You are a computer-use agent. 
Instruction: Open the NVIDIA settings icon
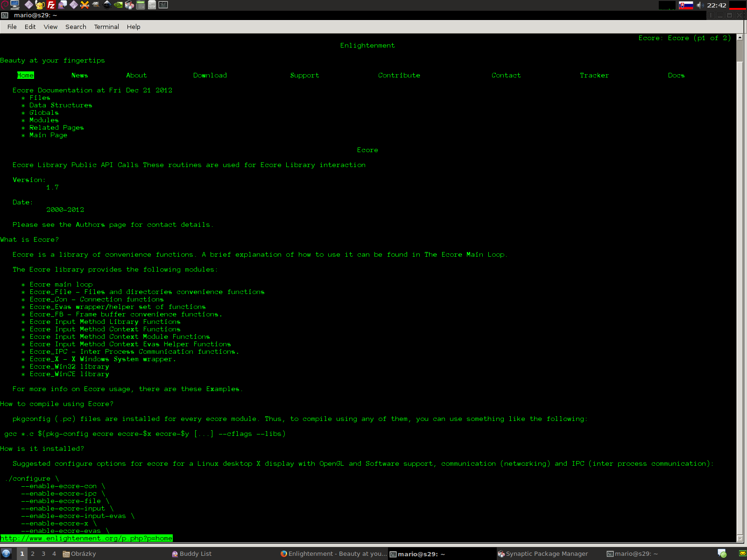coord(118,5)
